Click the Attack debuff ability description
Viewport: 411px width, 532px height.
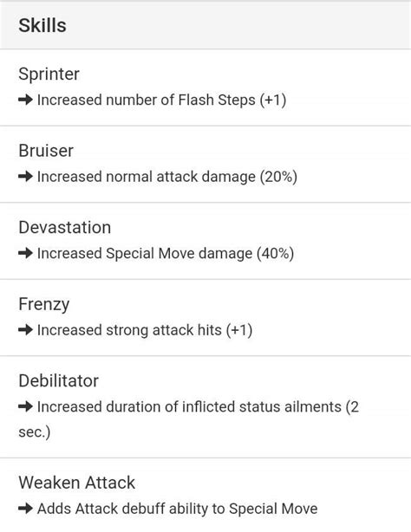pos(177,509)
